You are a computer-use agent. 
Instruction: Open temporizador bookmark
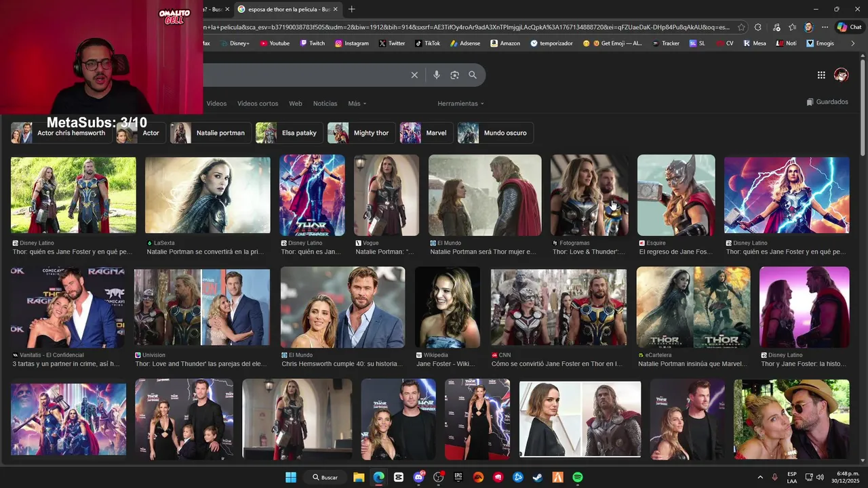coord(551,43)
